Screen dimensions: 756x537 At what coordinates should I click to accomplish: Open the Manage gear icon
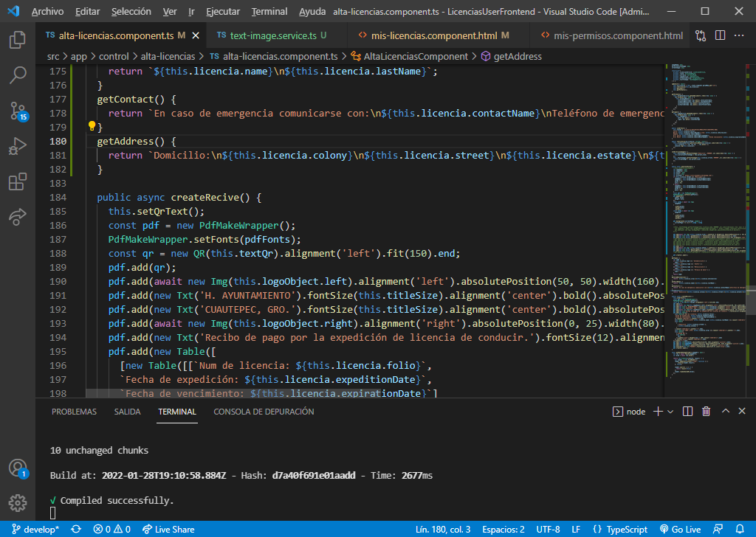click(18, 503)
